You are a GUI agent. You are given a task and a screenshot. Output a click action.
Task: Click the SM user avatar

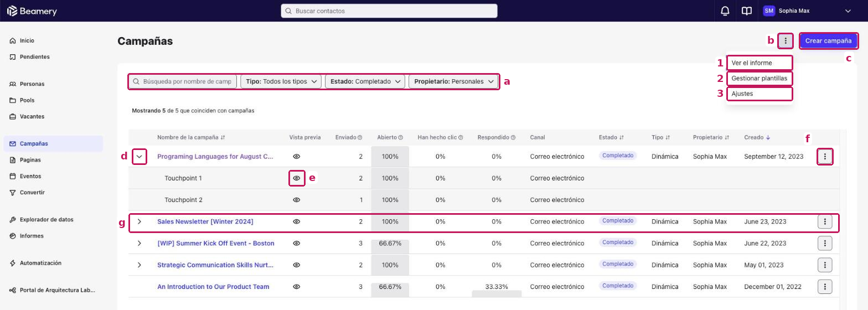tap(769, 11)
